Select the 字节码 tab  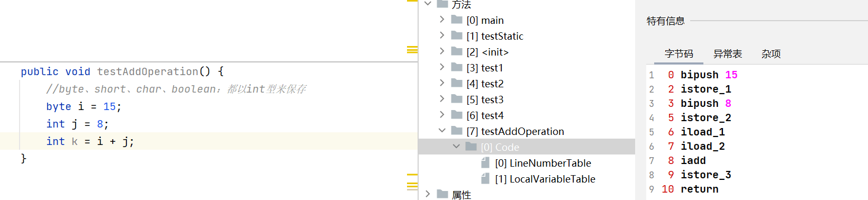click(679, 54)
